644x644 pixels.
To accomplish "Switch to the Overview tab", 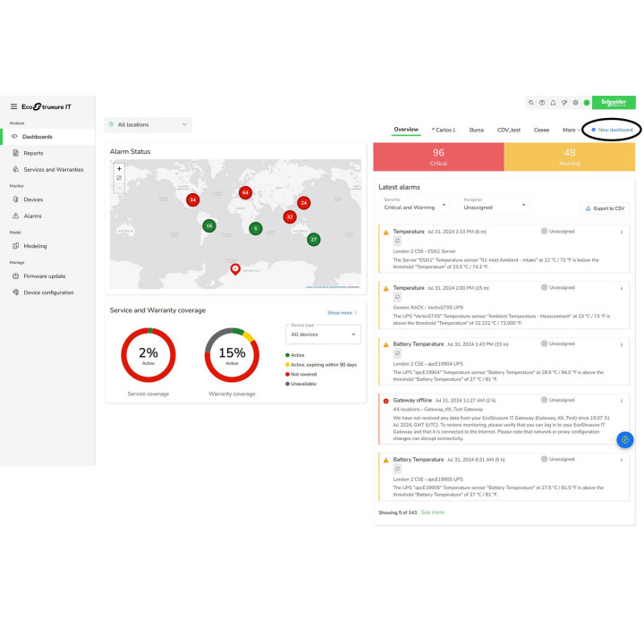I will (x=406, y=130).
